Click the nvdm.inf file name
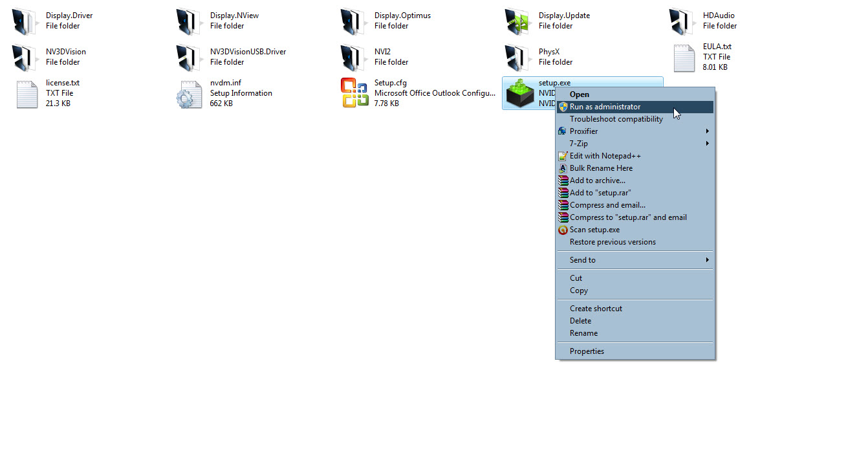Image resolution: width=868 pixels, height=471 pixels. (x=225, y=83)
